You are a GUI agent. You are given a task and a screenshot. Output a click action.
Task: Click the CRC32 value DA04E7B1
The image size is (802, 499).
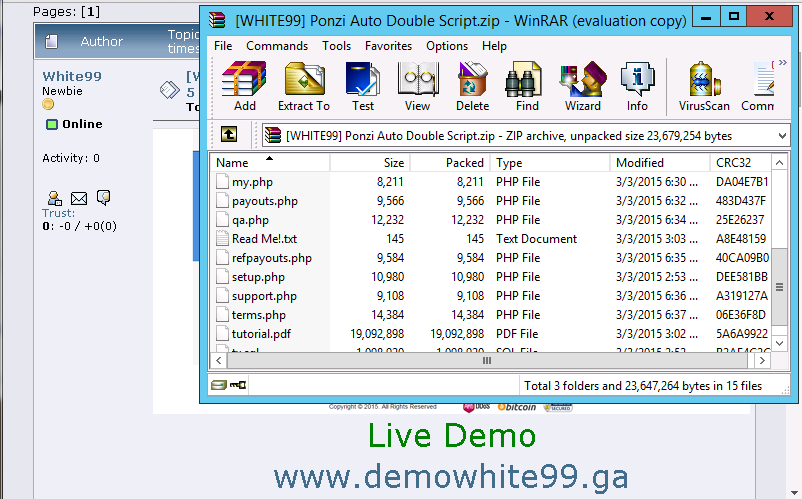pyautogui.click(x=742, y=182)
